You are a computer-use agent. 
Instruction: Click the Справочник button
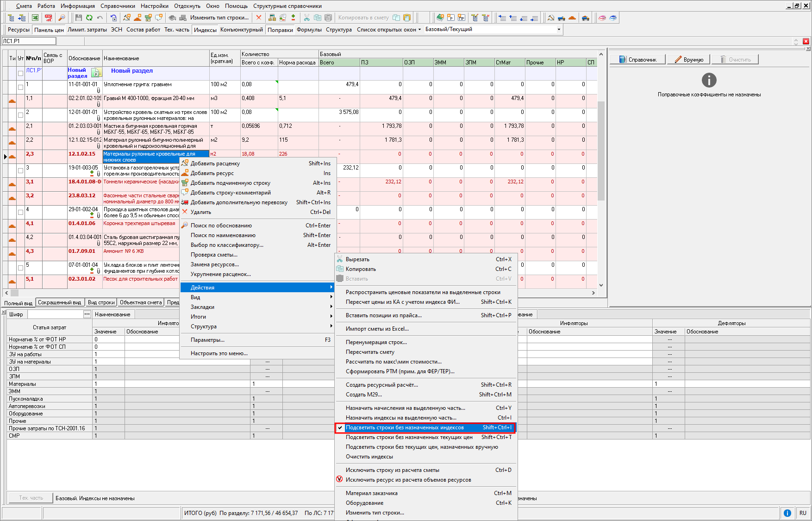click(x=637, y=60)
